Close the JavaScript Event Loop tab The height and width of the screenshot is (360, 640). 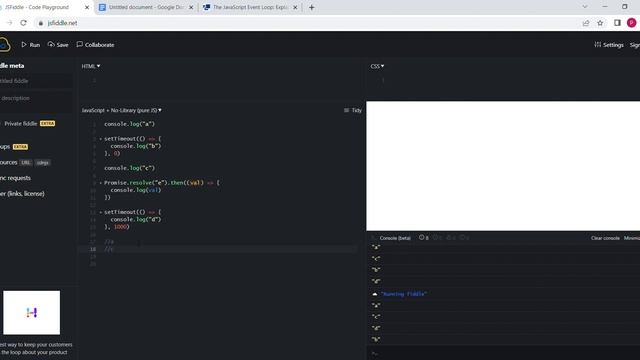(295, 7)
